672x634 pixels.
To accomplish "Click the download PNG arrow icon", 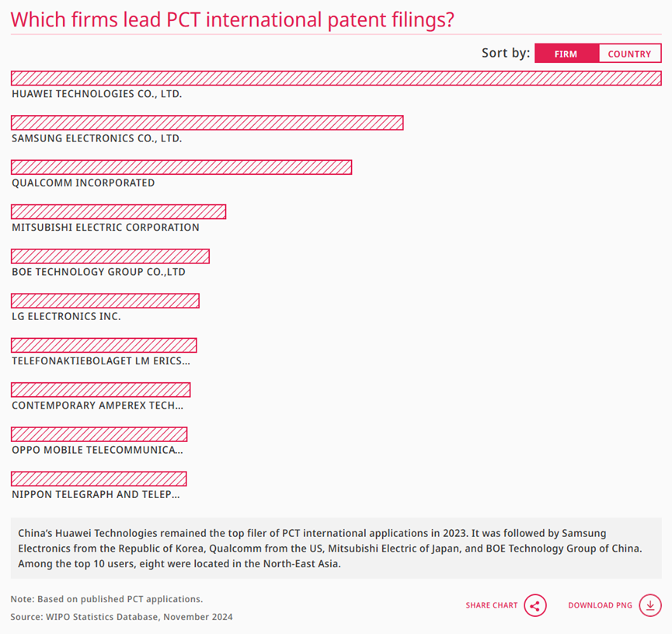I will [650, 605].
